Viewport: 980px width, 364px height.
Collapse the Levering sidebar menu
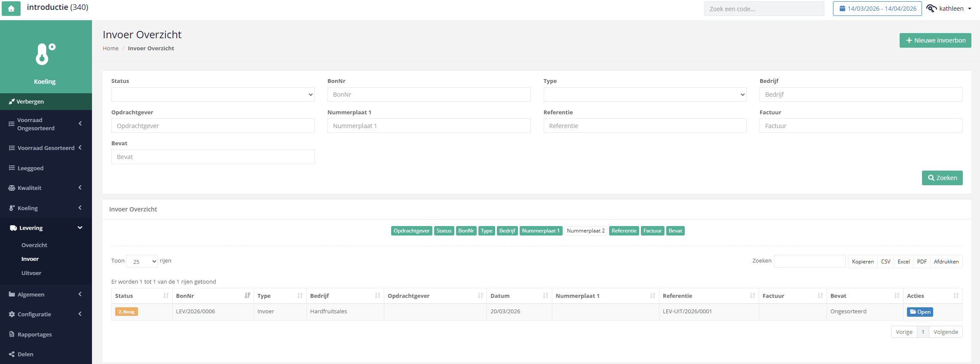click(x=46, y=228)
